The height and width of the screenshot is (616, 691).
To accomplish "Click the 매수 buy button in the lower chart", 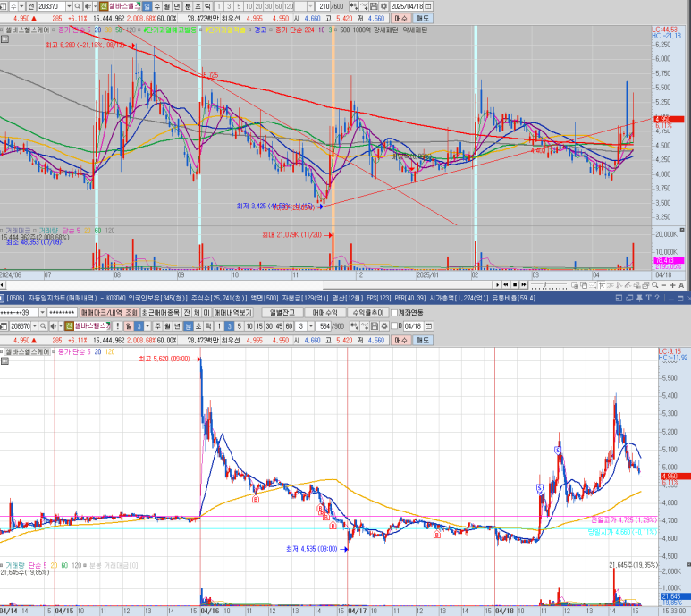I will [400, 340].
